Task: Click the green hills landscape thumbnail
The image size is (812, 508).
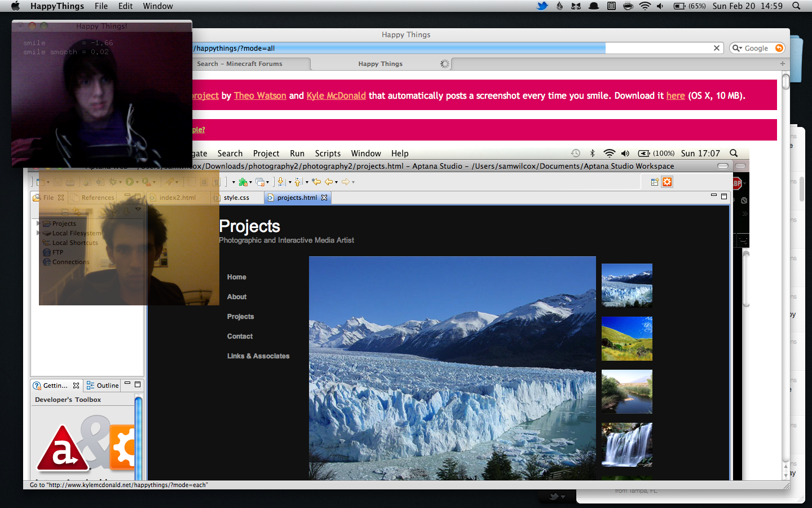Action: 626,339
